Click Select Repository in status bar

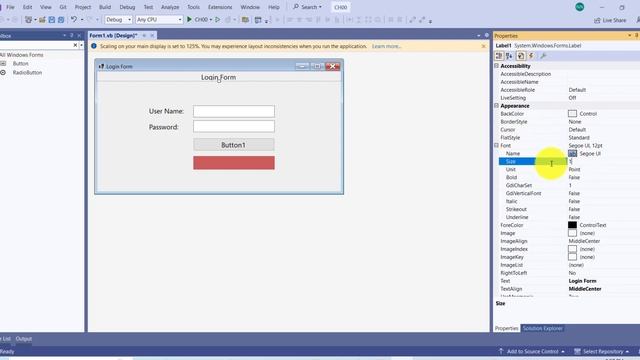pos(602,351)
